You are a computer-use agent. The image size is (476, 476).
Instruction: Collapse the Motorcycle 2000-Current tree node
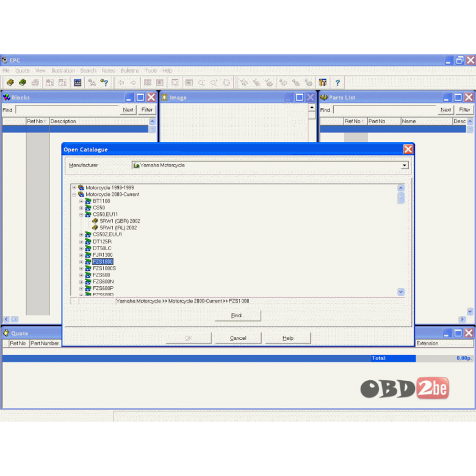74,194
